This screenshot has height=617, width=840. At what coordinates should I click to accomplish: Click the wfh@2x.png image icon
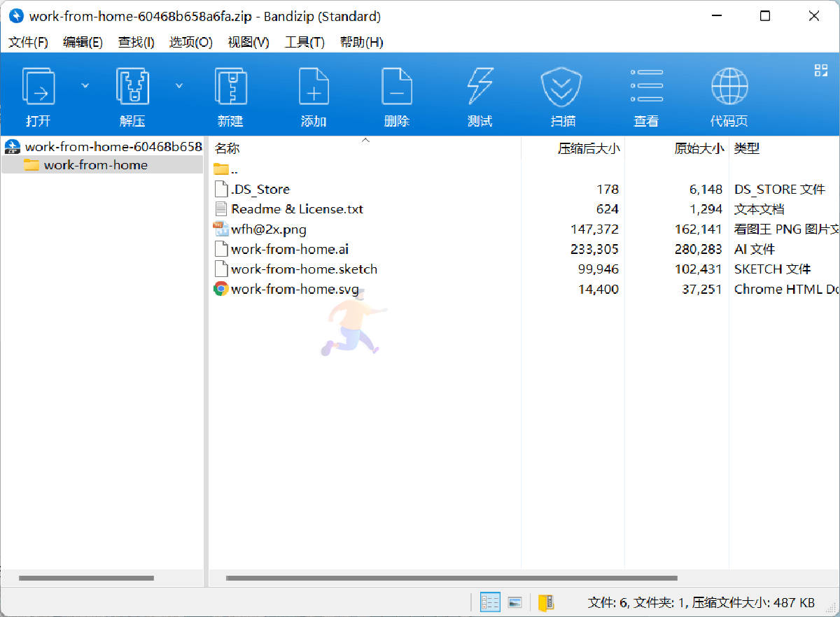[221, 229]
